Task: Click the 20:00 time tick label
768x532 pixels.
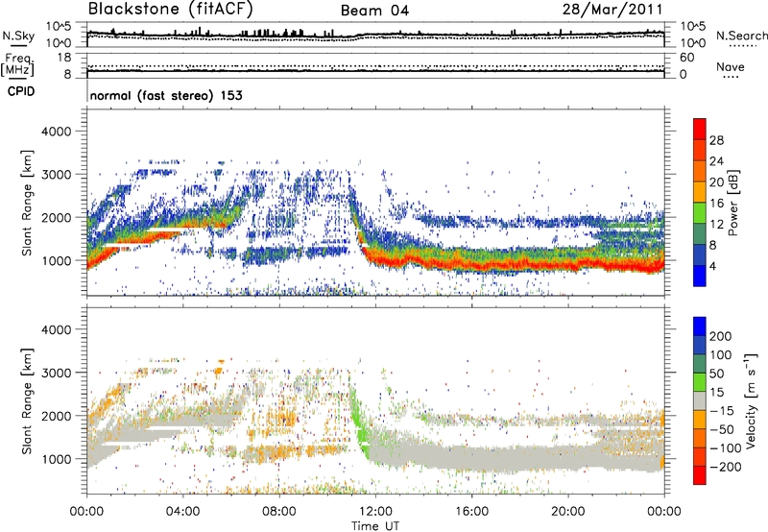Action: click(x=568, y=512)
